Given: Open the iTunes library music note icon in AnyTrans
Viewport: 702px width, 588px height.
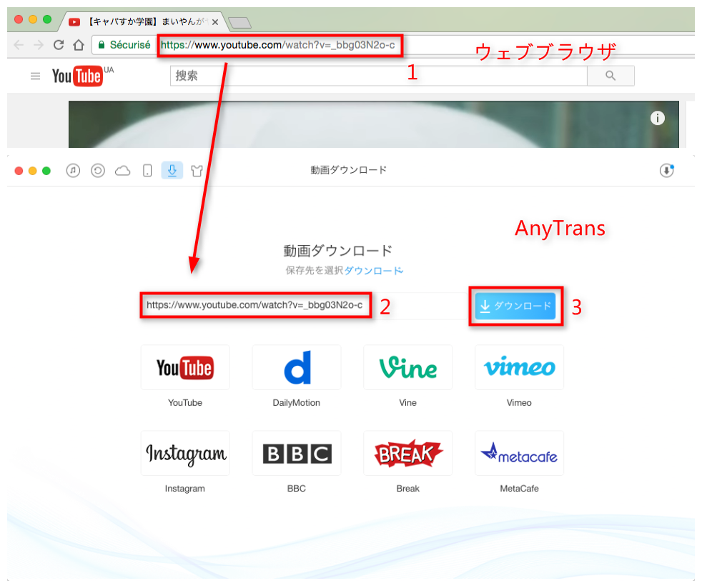Looking at the screenshot, I should pos(73,171).
